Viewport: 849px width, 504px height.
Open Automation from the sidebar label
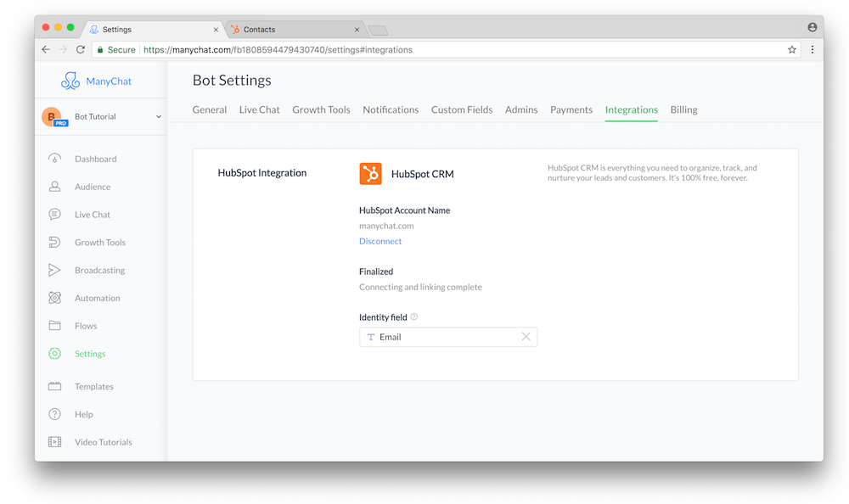pos(98,298)
